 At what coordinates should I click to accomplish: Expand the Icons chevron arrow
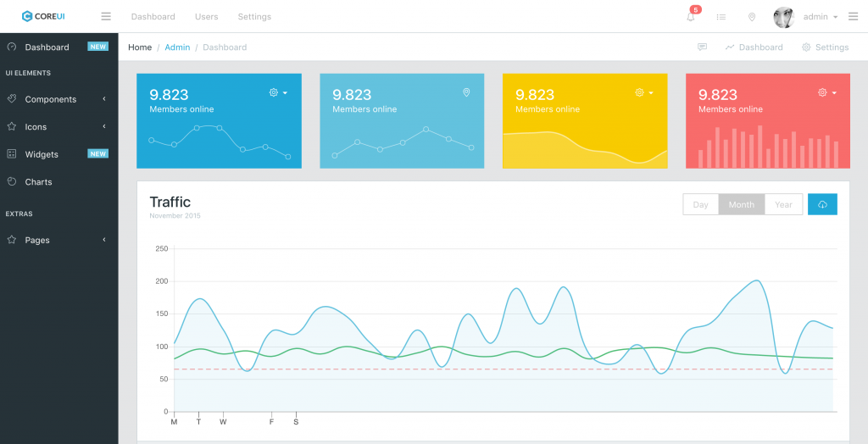(x=104, y=126)
